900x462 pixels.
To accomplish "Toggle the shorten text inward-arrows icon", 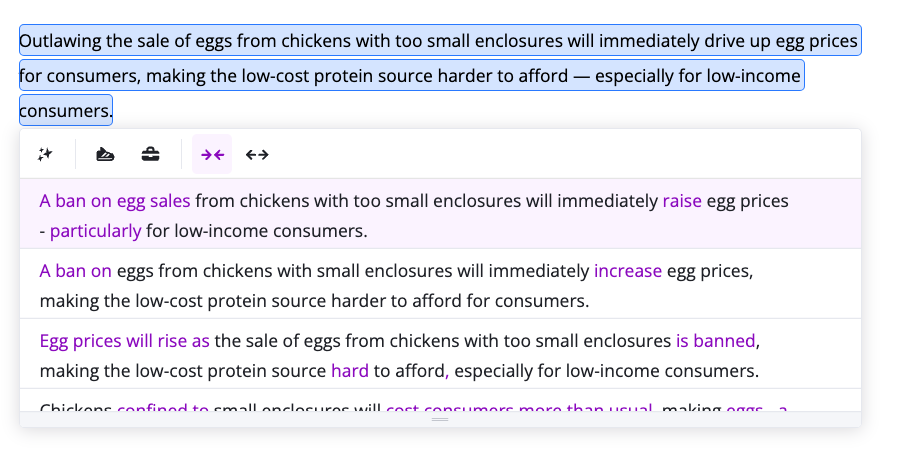I will pyautogui.click(x=212, y=154).
